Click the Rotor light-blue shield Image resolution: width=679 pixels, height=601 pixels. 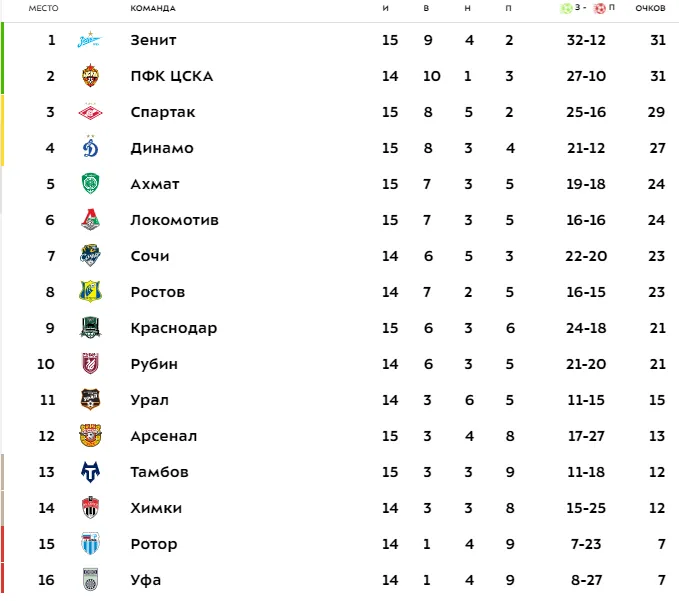(x=90, y=543)
